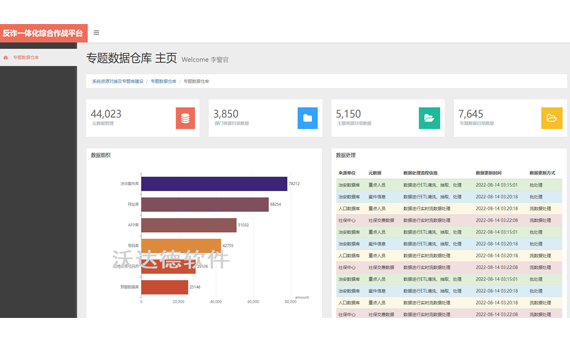
Task: Select the first green table row
Action: click(x=449, y=185)
